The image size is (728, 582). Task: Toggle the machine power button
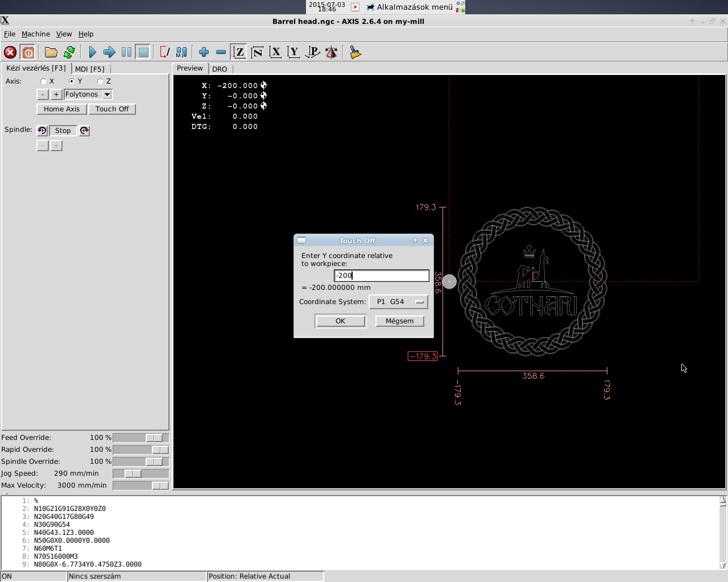28,52
